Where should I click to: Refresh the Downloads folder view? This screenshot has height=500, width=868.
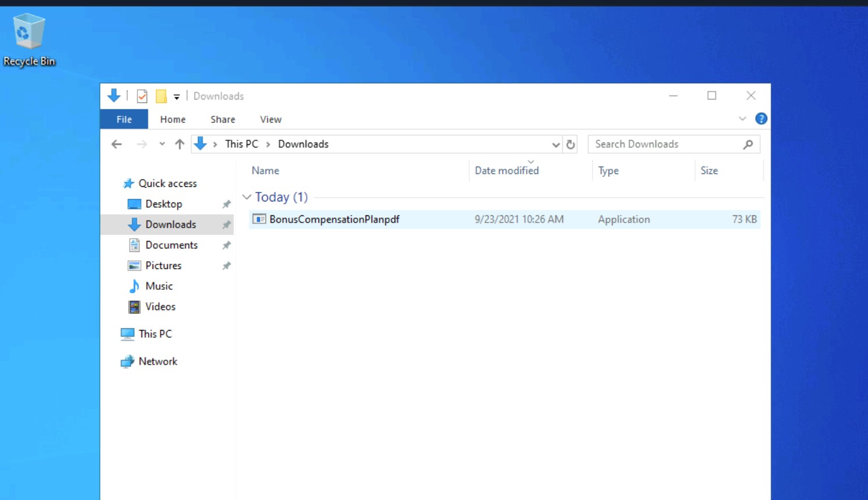tap(571, 144)
